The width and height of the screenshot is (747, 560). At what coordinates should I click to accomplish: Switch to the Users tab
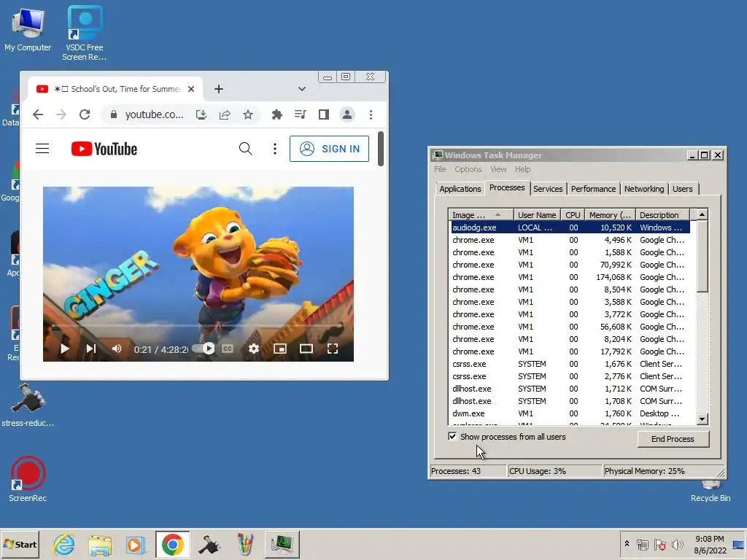(682, 189)
